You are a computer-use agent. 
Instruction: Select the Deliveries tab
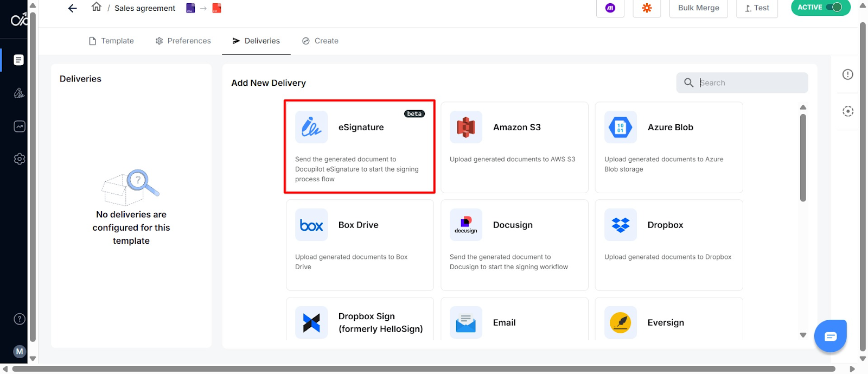256,41
